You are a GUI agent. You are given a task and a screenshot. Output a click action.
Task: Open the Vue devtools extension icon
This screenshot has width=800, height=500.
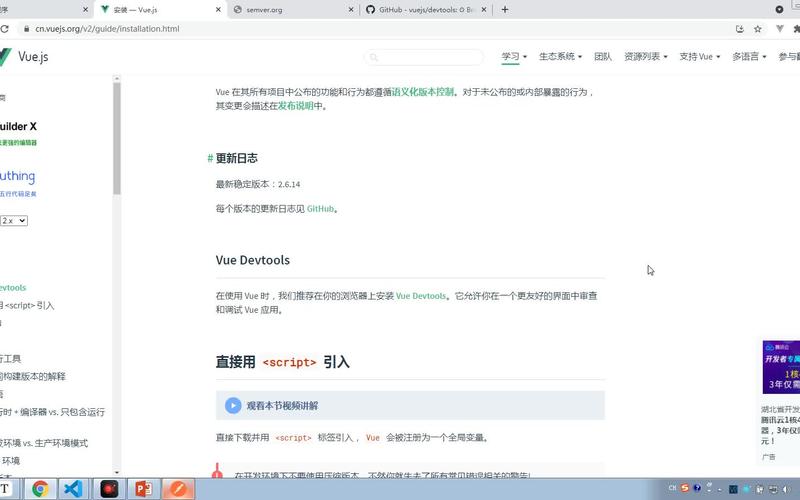pyautogui.click(x=780, y=29)
